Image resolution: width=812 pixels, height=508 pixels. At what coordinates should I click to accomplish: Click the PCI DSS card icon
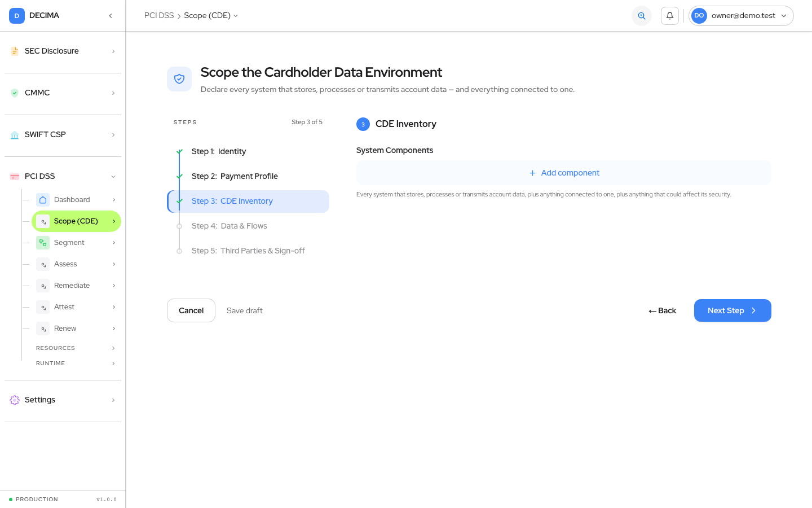[15, 177]
